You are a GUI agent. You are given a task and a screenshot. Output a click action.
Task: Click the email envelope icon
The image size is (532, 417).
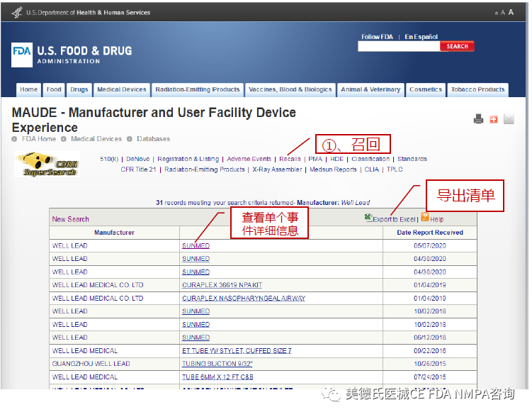509,119
